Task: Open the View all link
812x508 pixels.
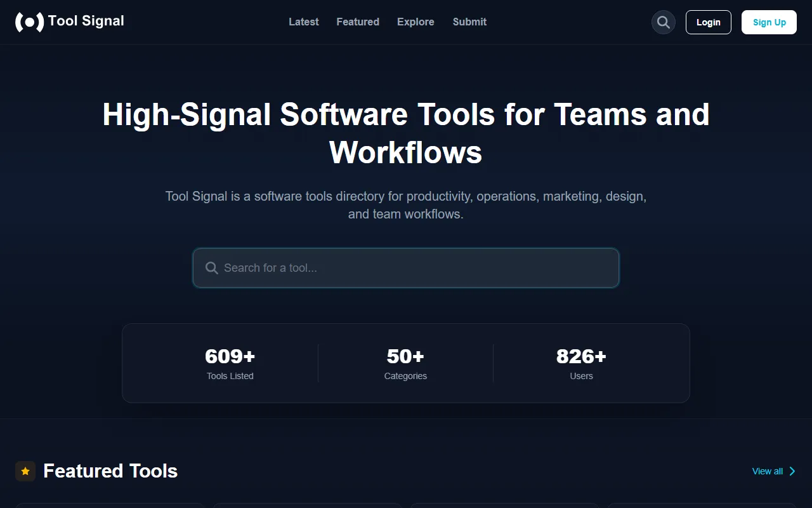Action: point(767,471)
